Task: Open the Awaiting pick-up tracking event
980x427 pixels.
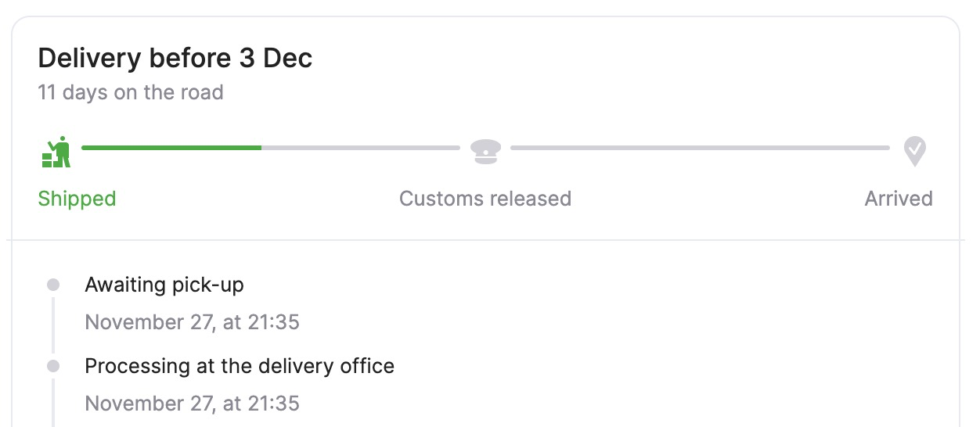Action: 164,285
